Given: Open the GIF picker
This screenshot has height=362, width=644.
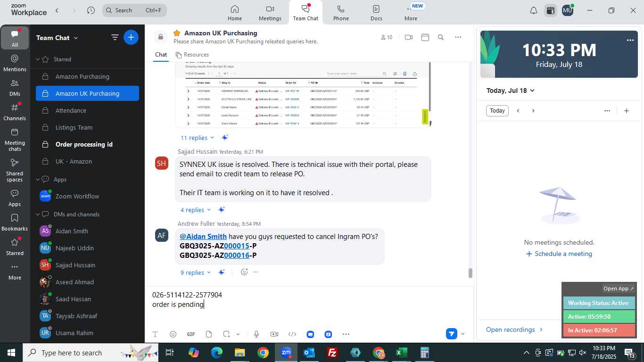Looking at the screenshot, I should click(x=191, y=334).
